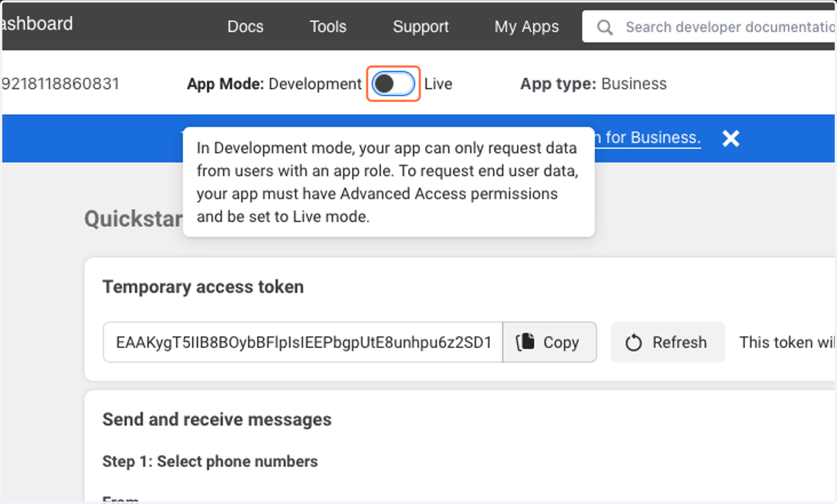
Task: Click 'Step 1: Select phone numbers' text
Action: pyautogui.click(x=210, y=461)
